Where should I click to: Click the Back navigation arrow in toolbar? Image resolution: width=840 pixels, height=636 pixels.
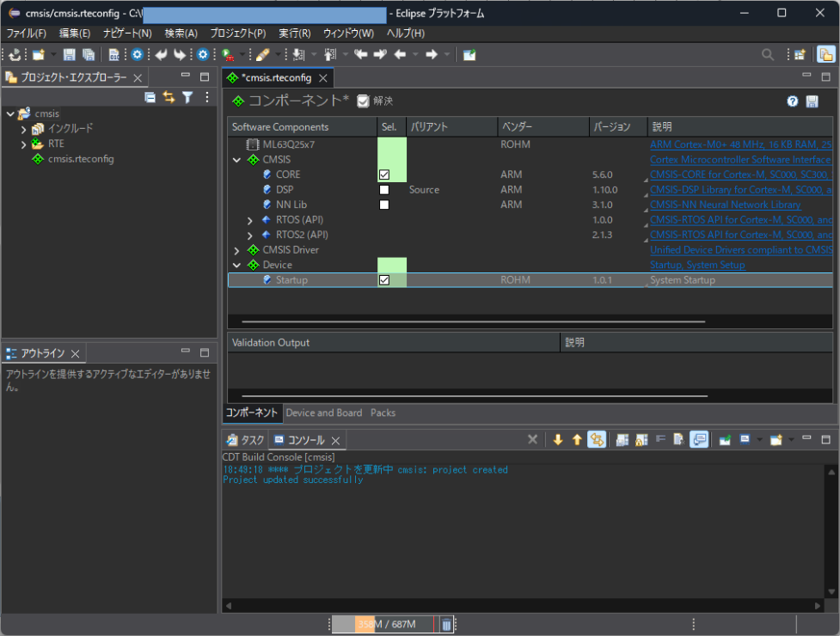(x=400, y=55)
